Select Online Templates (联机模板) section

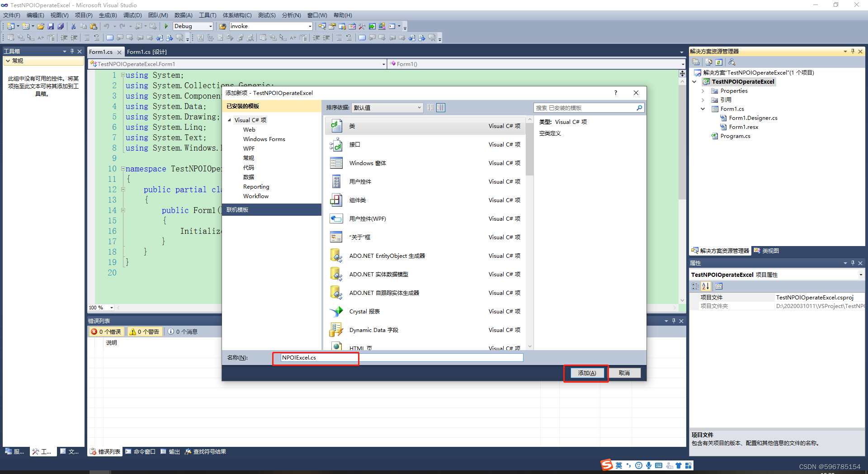(x=272, y=210)
